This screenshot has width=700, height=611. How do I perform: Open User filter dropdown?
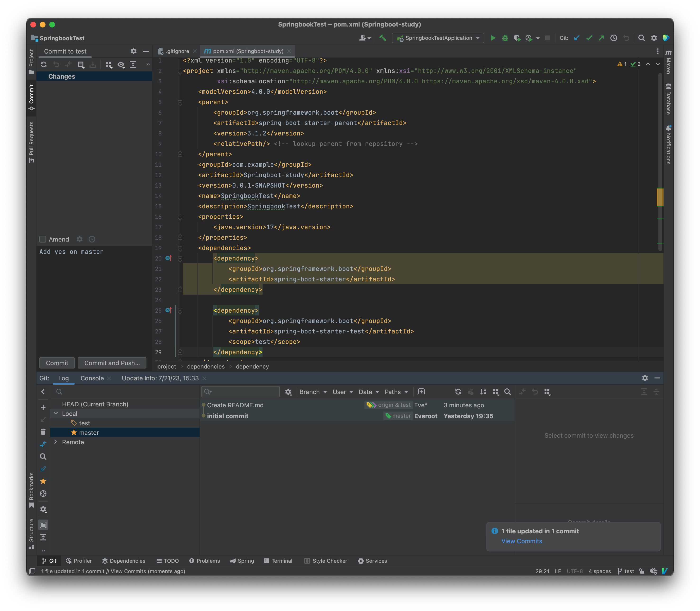click(342, 392)
